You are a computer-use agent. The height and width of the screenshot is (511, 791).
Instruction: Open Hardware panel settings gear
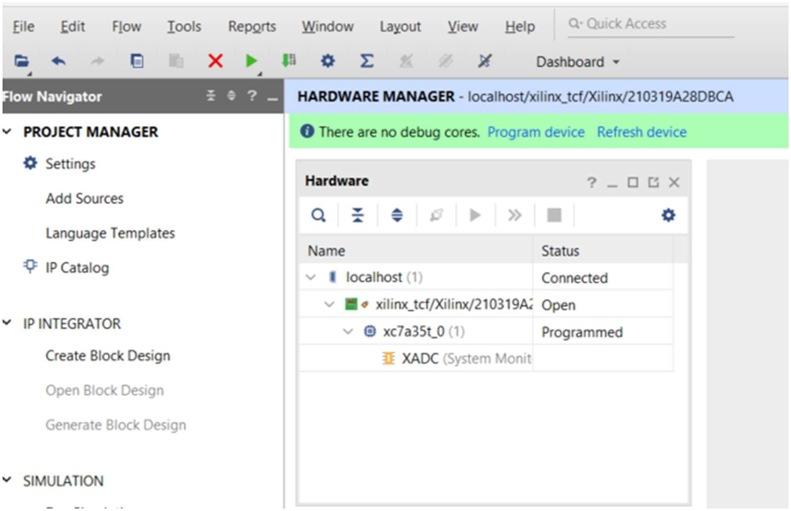click(x=668, y=215)
